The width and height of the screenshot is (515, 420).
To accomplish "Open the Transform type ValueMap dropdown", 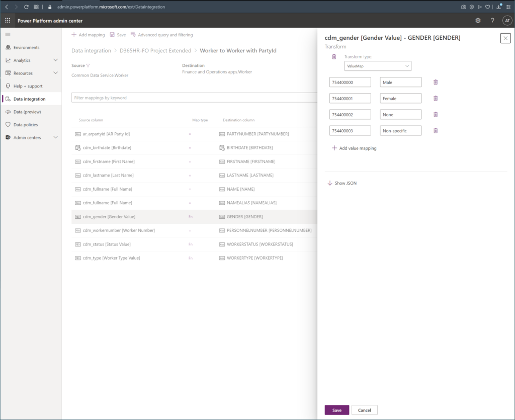I will coord(378,66).
